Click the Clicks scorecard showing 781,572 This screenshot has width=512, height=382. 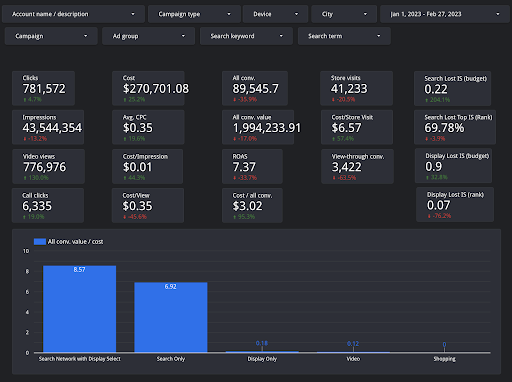[43, 88]
